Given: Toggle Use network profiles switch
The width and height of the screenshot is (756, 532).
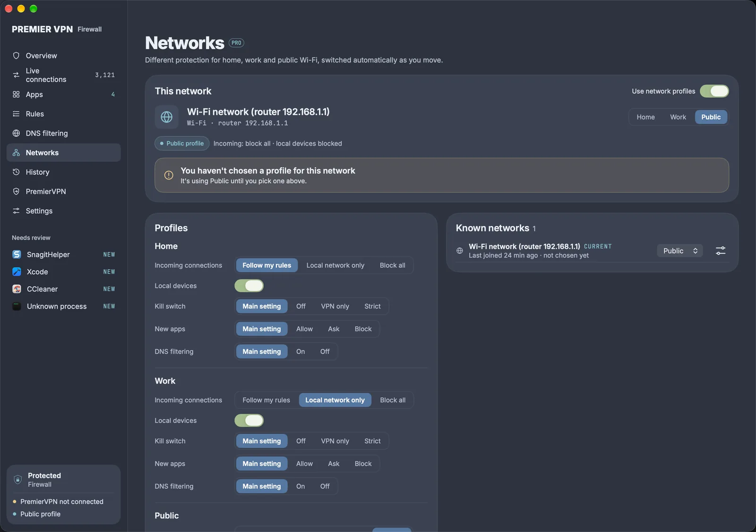Looking at the screenshot, I should tap(714, 91).
